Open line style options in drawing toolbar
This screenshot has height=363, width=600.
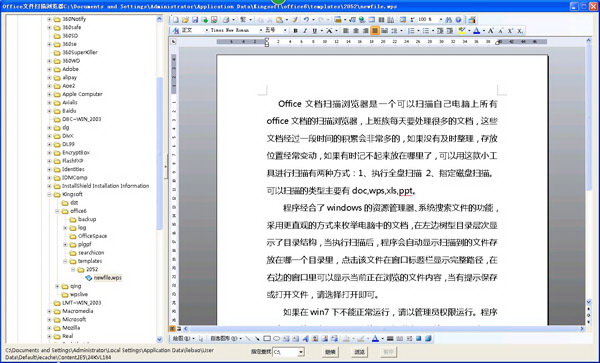(x=390, y=339)
